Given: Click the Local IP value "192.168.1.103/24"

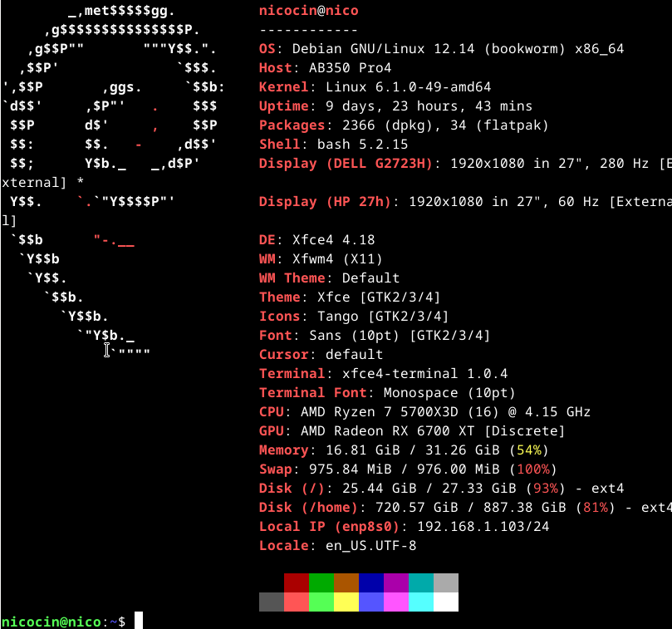Looking at the screenshot, I should (x=483, y=527).
